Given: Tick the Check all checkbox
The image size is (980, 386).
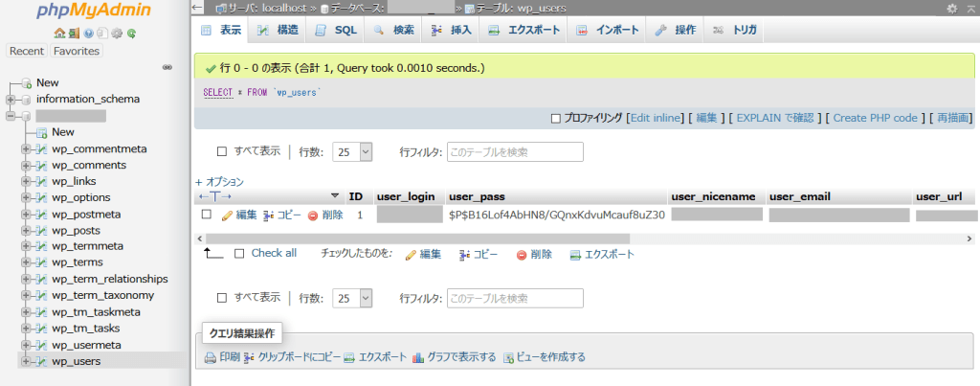Looking at the screenshot, I should (x=238, y=254).
